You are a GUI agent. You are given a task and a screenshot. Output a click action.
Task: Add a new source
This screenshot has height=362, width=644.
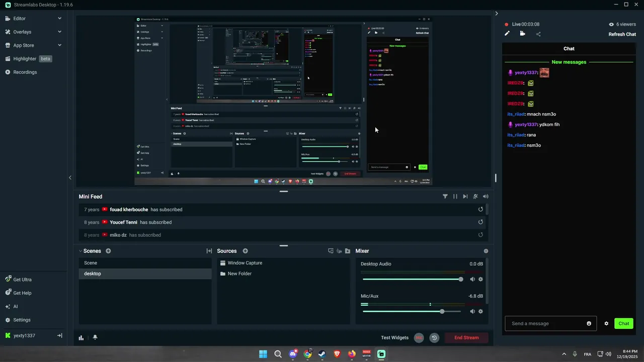[246, 251]
